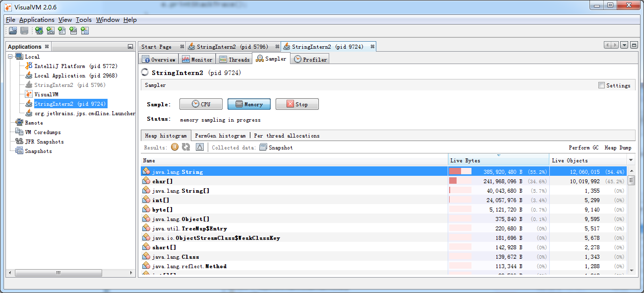Image resolution: width=644 pixels, height=293 pixels.
Task: Close the Applications panel tab
Action: [x=47, y=47]
